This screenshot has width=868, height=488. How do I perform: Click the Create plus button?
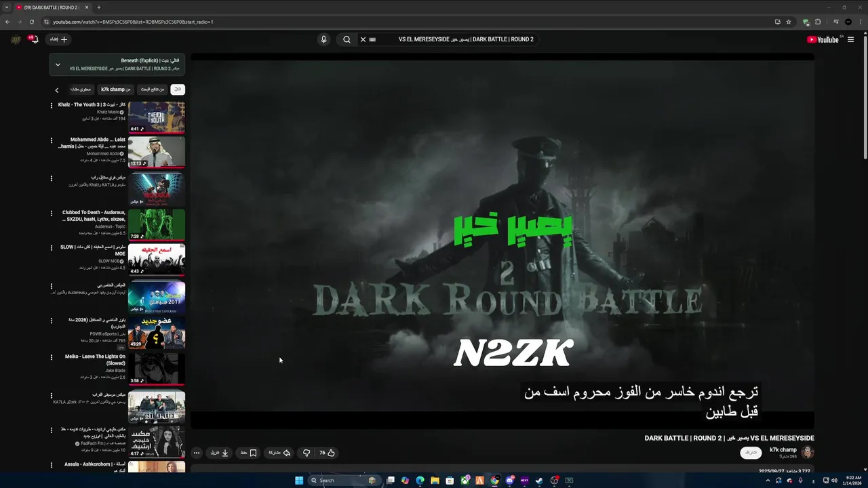(x=59, y=39)
